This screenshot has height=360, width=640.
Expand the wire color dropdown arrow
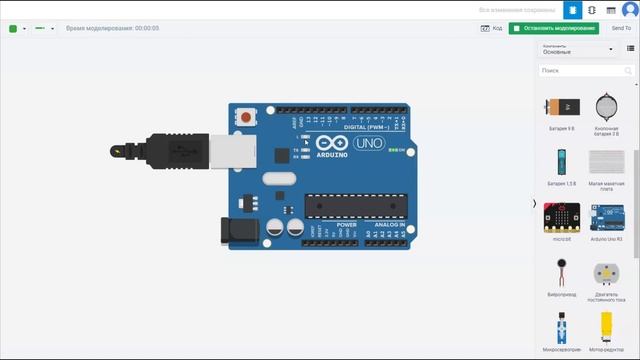click(24, 29)
